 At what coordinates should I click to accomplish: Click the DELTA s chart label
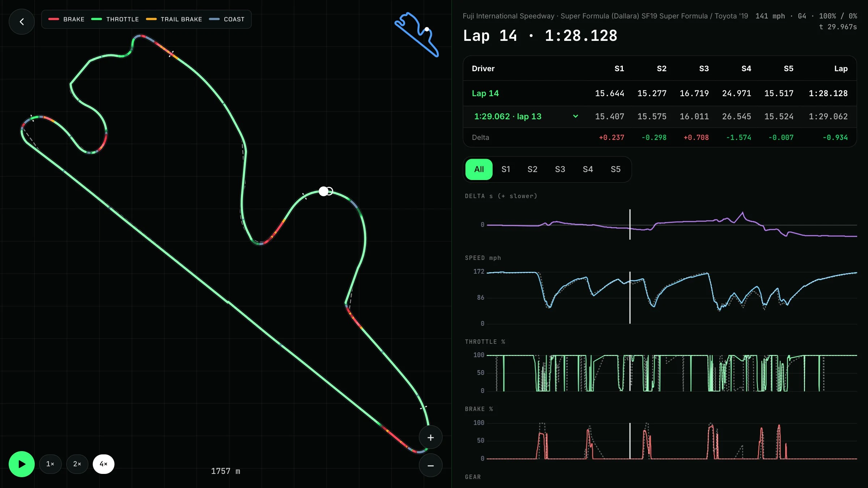(501, 196)
